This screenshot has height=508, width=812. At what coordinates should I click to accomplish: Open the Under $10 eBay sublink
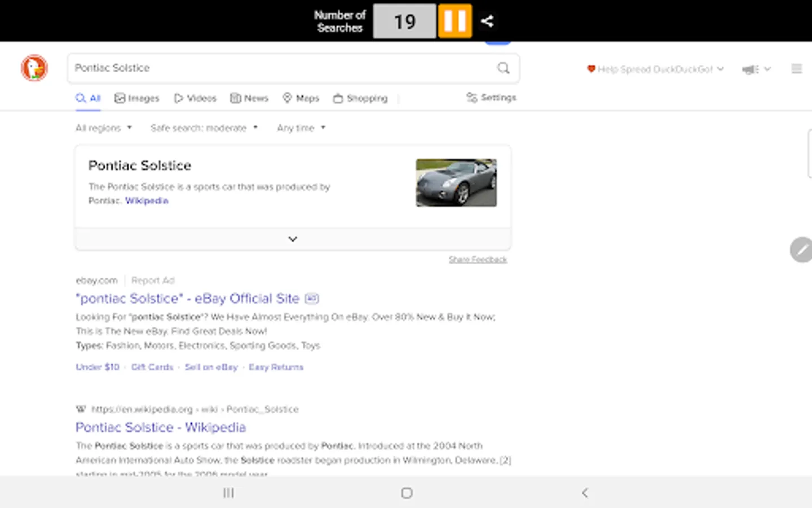pos(98,367)
